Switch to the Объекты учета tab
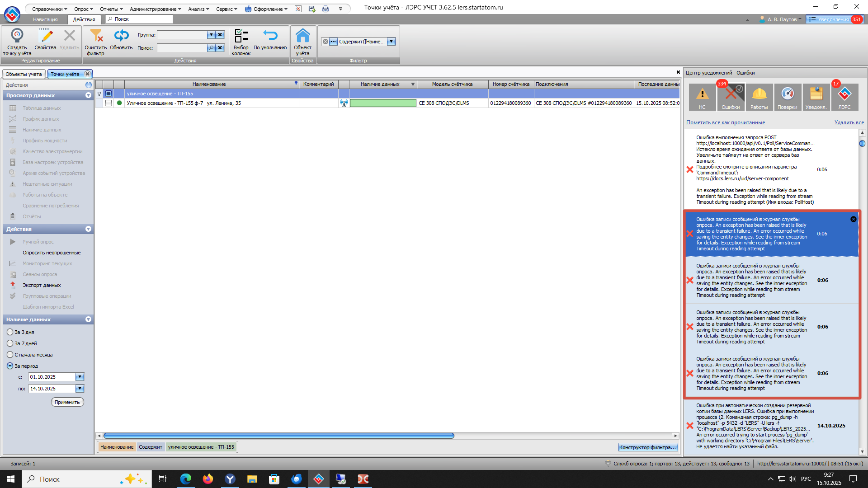Screen dimensions: 868x488 tap(24, 74)
